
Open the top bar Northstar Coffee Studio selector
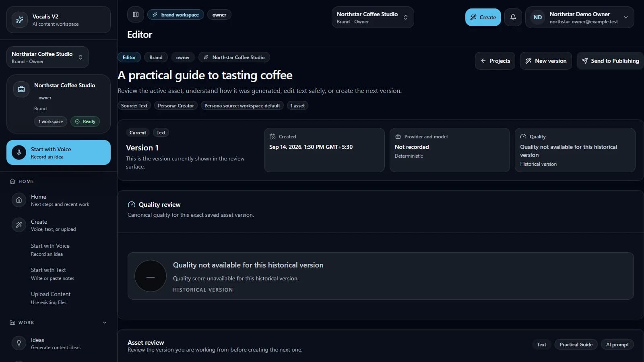click(373, 17)
